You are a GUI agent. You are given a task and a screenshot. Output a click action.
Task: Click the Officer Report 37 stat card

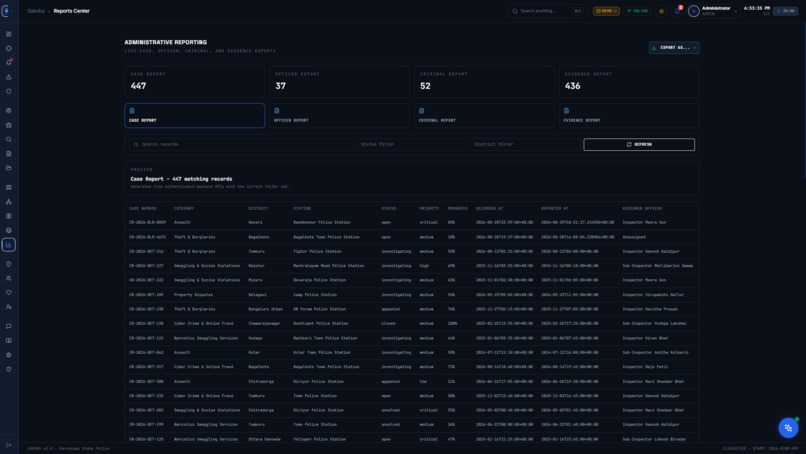339,81
